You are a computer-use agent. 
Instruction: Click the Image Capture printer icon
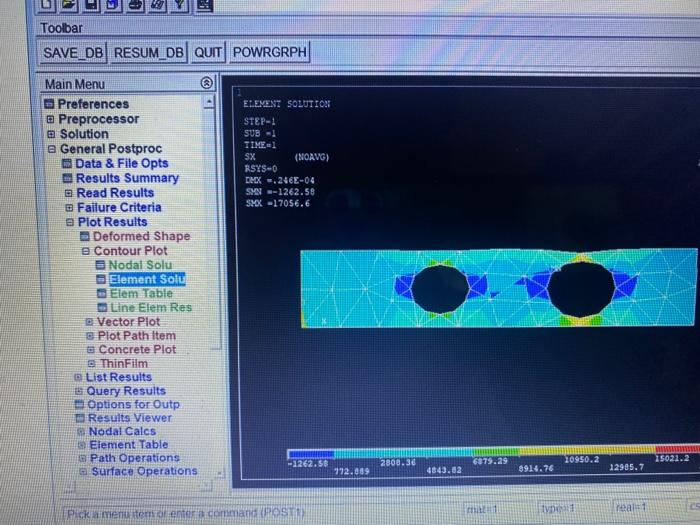[136, 4]
